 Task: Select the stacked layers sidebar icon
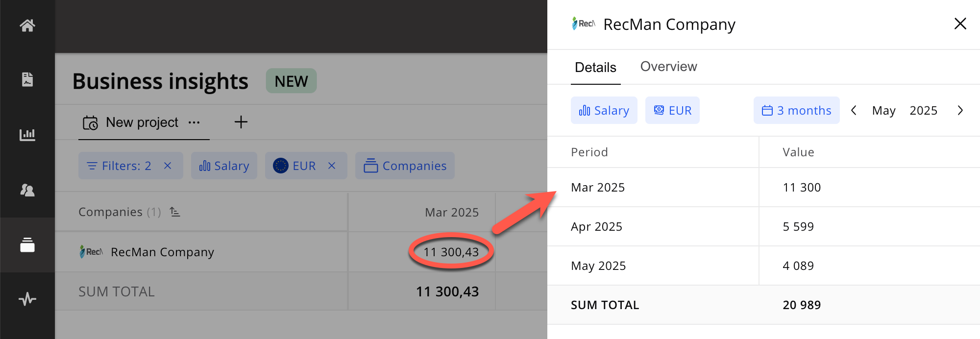[27, 245]
